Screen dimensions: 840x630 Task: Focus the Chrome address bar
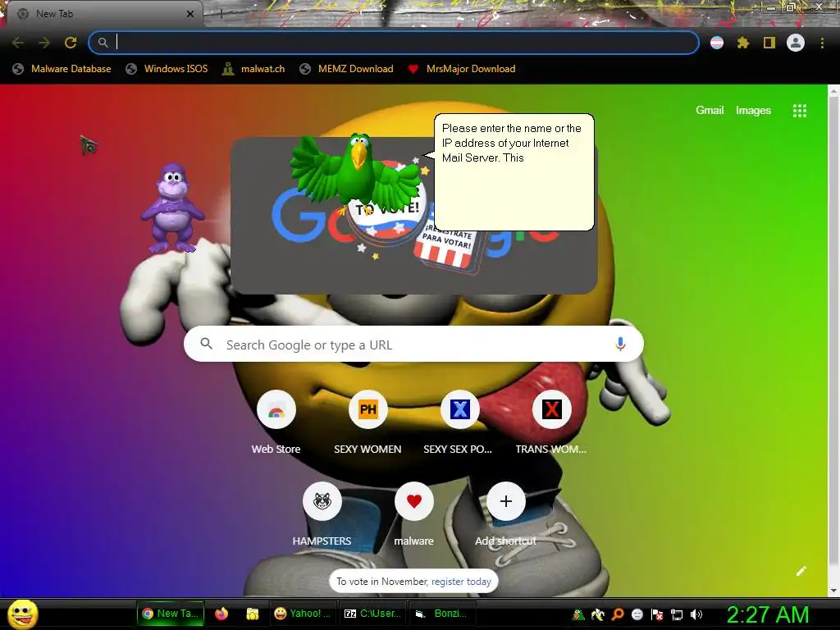394,43
